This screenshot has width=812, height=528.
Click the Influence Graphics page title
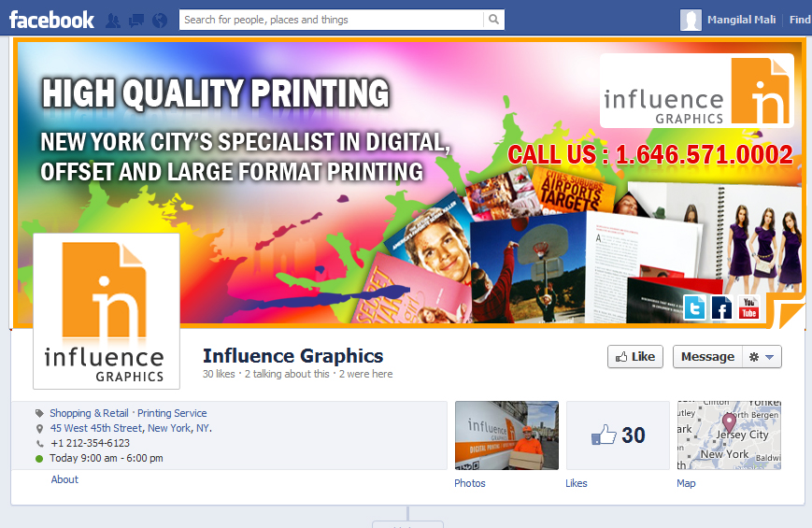293,356
